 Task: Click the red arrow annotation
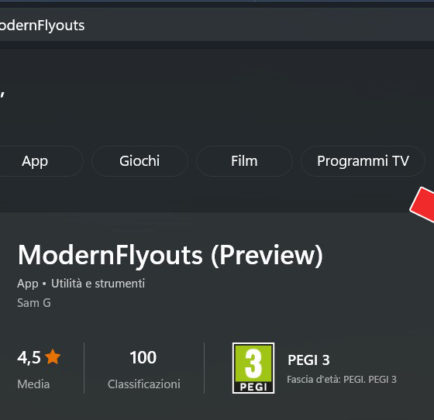coord(422,204)
